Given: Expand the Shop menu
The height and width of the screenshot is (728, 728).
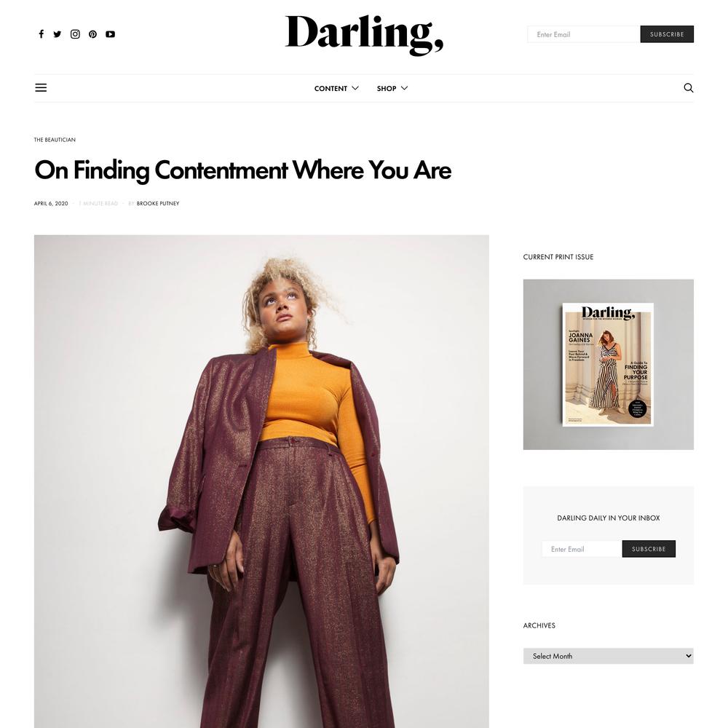Looking at the screenshot, I should (392, 88).
